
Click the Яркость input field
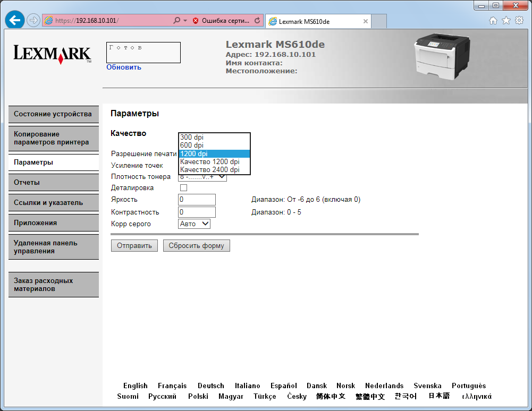coord(197,200)
